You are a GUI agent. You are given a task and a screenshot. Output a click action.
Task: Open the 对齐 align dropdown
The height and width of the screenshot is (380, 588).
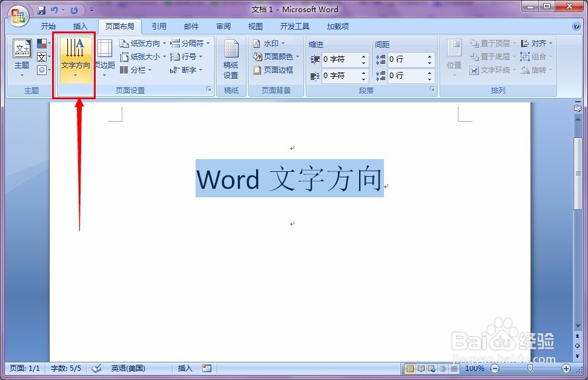pyautogui.click(x=537, y=44)
